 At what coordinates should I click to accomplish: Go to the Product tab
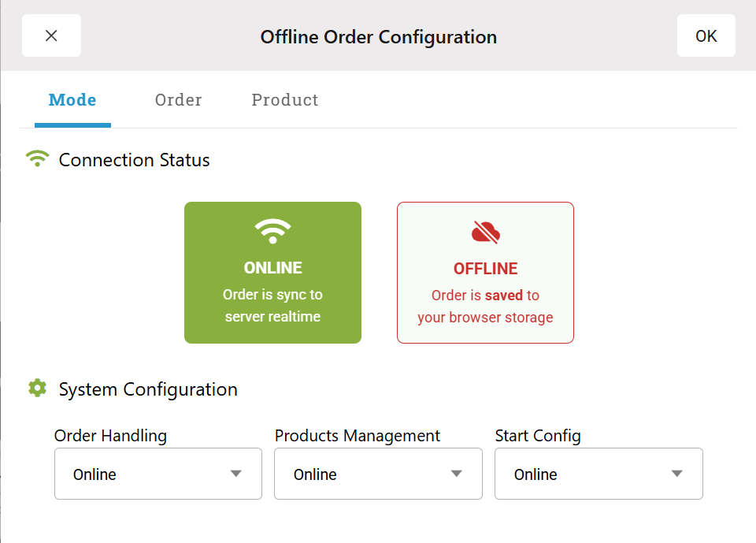[x=285, y=100]
